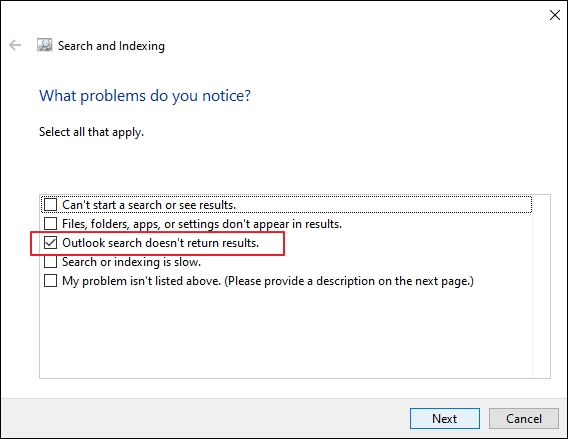Click the Next button
This screenshot has height=439, width=568.
[445, 419]
